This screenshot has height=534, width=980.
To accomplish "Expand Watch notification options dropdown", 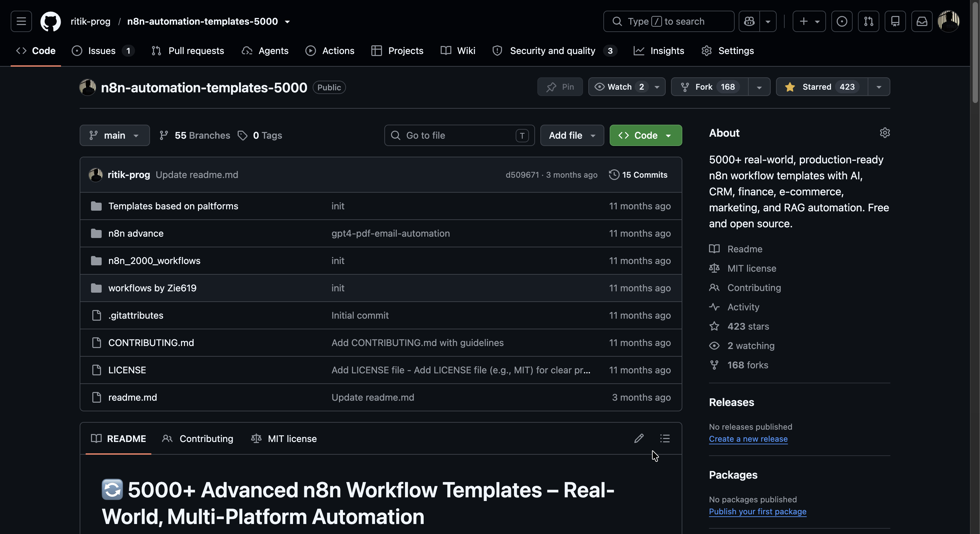I will pos(657,87).
